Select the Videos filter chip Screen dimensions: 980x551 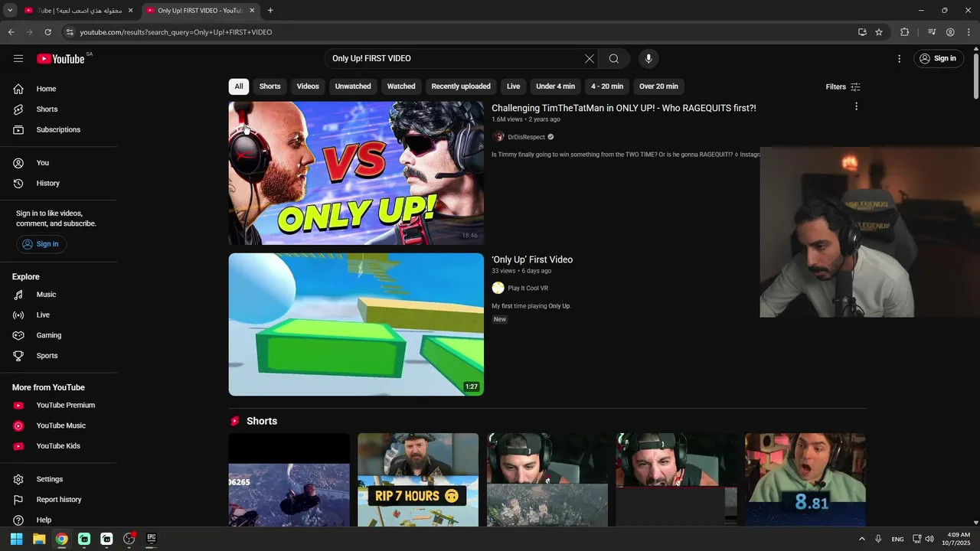[x=308, y=86]
